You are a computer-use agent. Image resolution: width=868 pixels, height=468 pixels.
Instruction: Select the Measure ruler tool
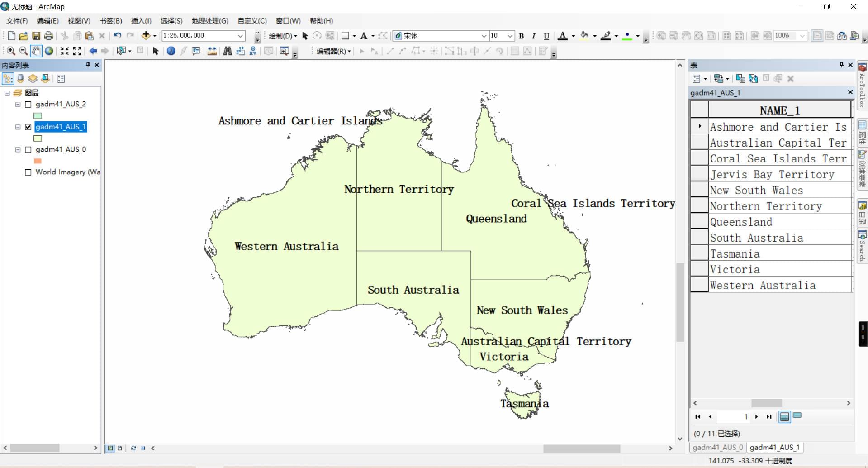212,51
